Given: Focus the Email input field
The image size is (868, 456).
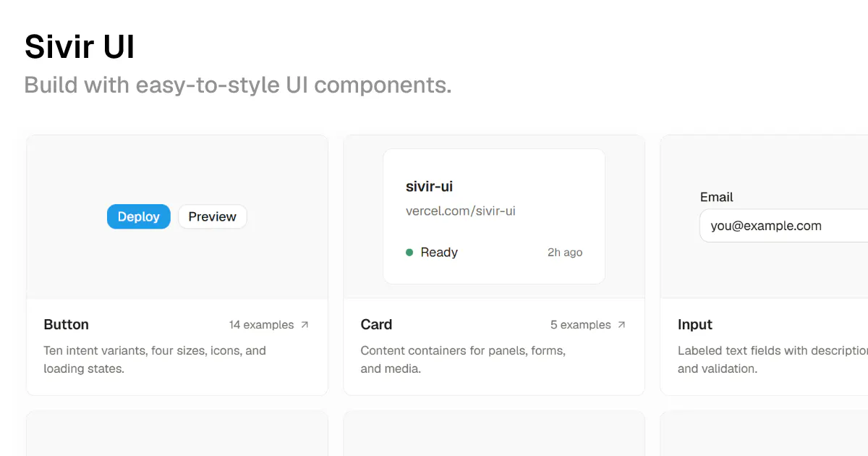Looking at the screenshot, I should 784,226.
